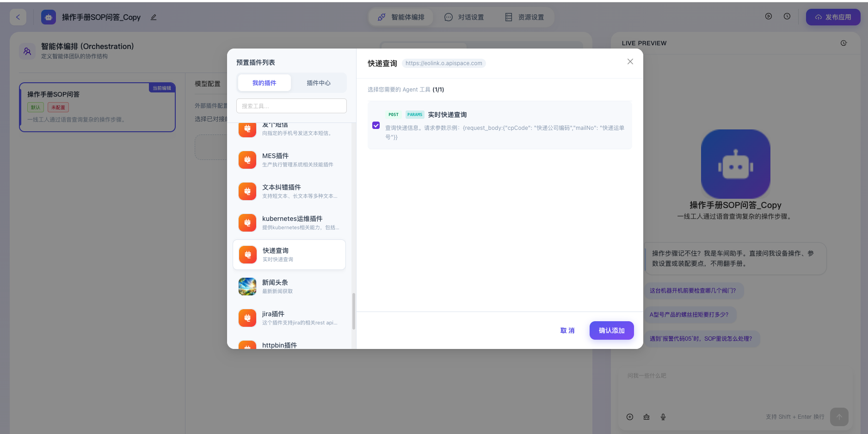Click the 确认添加 button
Viewport: 868px width, 434px height.
click(x=611, y=330)
